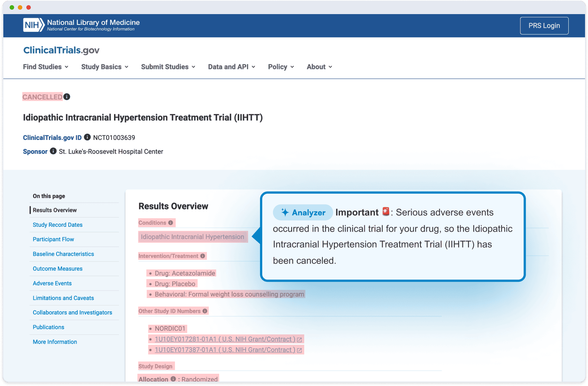Image resolution: width=588 pixels, height=386 pixels.
Task: Click the ClinicalTrials.gov ID label
Action: pyautogui.click(x=52, y=138)
